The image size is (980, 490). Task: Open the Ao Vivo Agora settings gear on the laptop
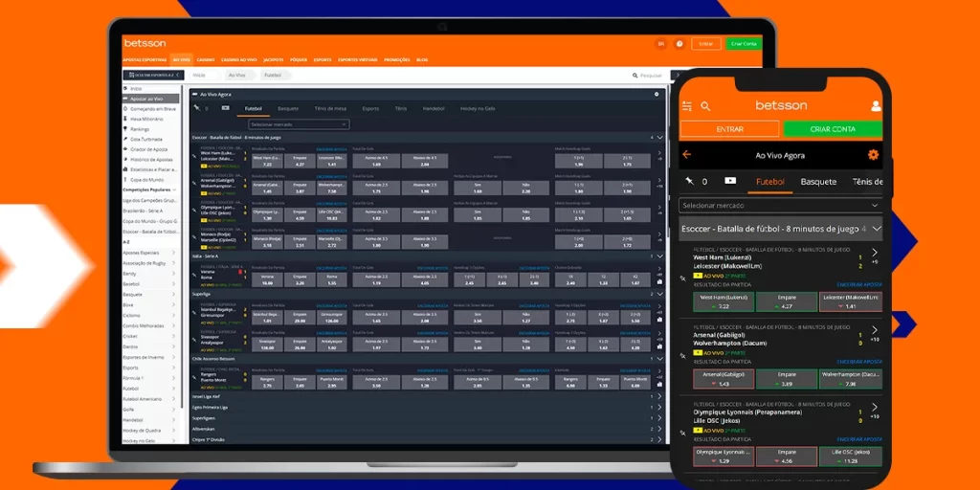pos(657,95)
